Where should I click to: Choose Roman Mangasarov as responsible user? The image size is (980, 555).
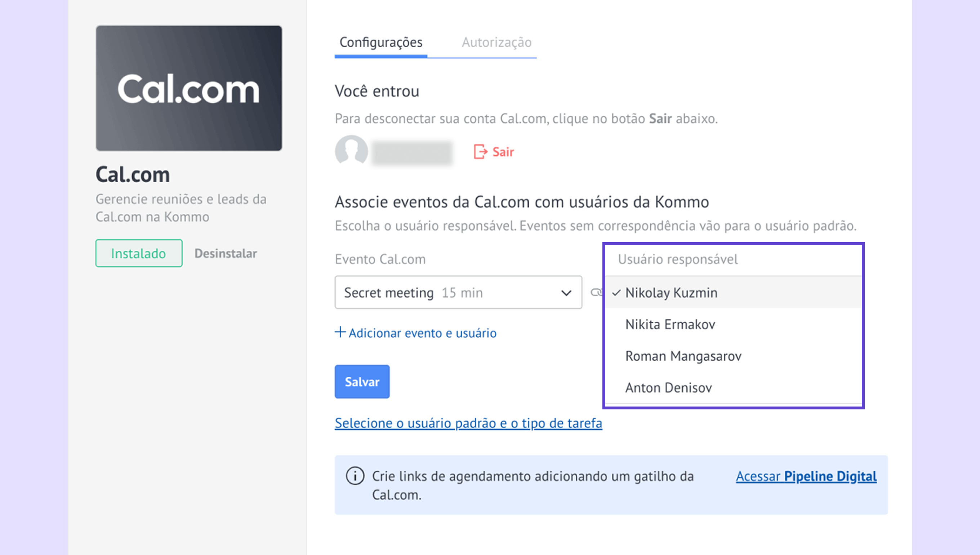(x=683, y=356)
